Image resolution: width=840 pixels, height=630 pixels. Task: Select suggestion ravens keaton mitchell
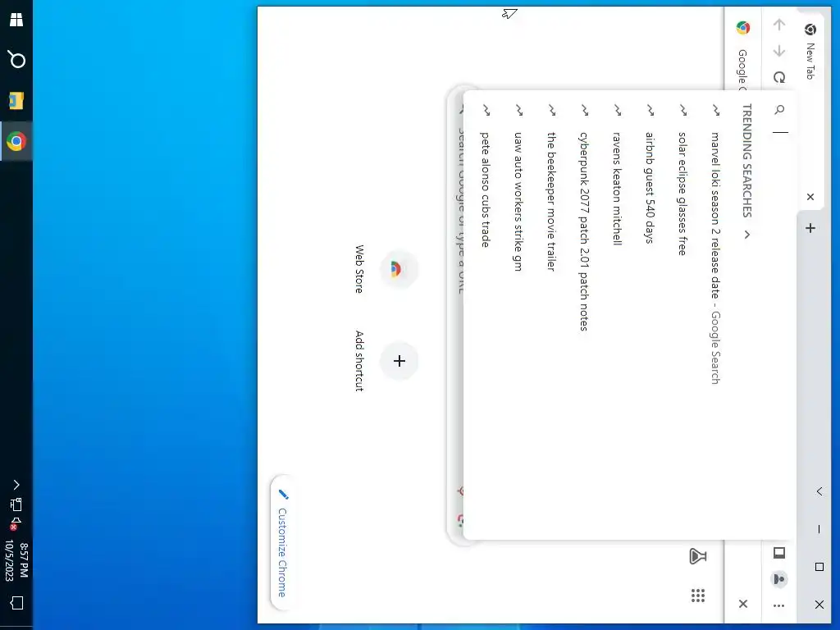point(617,316)
